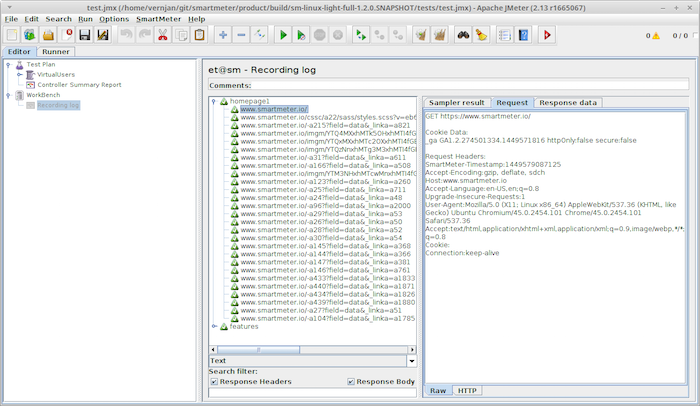
Task: Select request ending with linka=a2000
Action: (325, 206)
